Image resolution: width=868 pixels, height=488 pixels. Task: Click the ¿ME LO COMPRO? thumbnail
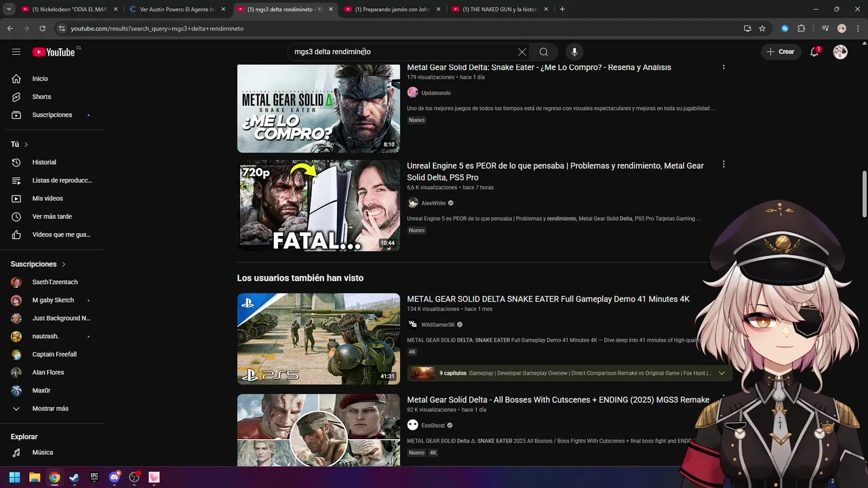(319, 108)
